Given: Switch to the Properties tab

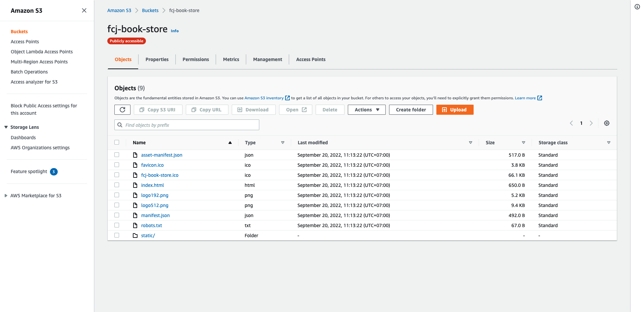Looking at the screenshot, I should [157, 59].
